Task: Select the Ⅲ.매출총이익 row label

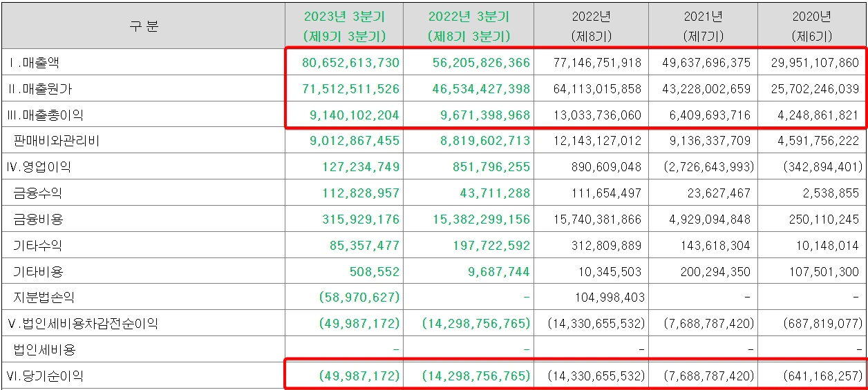Action: point(46,115)
